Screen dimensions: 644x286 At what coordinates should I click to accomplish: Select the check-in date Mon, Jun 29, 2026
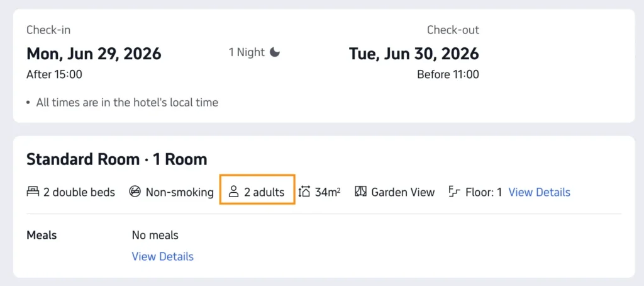(x=94, y=54)
